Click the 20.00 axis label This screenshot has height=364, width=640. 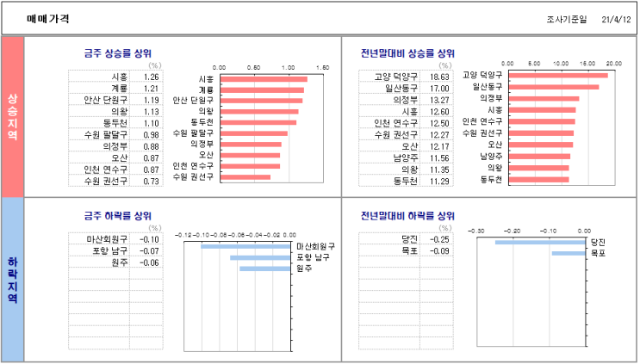[614, 64]
